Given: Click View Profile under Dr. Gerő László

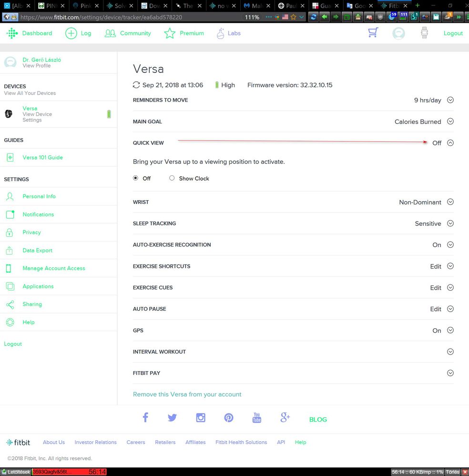Looking at the screenshot, I should 36,66.
